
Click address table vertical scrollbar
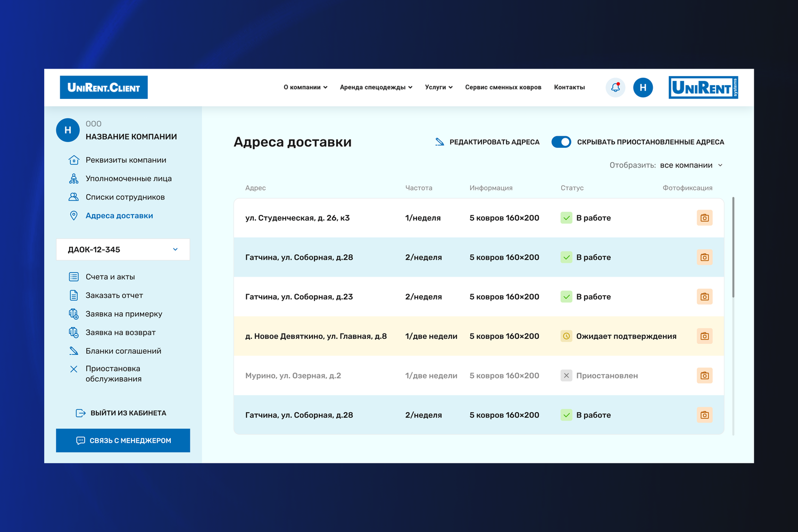pyautogui.click(x=733, y=247)
